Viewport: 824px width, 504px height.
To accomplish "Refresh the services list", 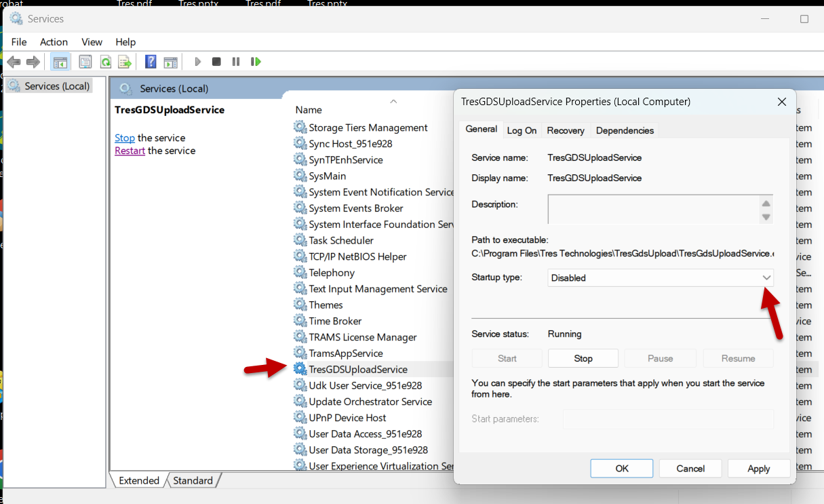I will coord(105,61).
